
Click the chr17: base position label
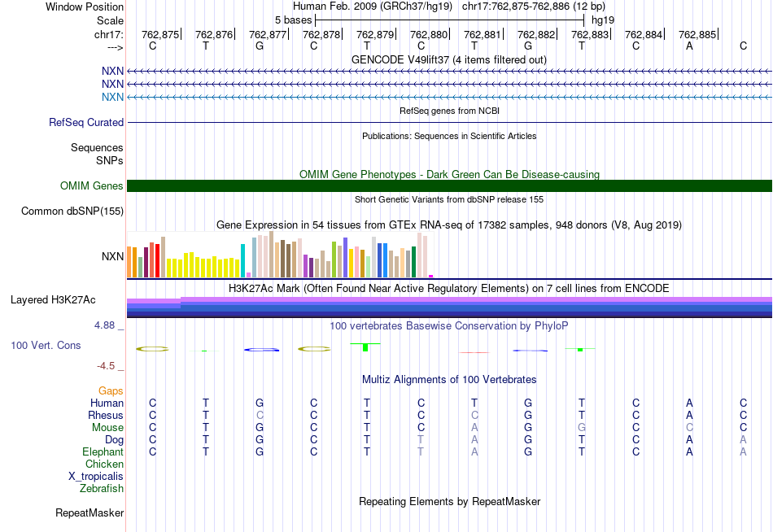tap(108, 34)
